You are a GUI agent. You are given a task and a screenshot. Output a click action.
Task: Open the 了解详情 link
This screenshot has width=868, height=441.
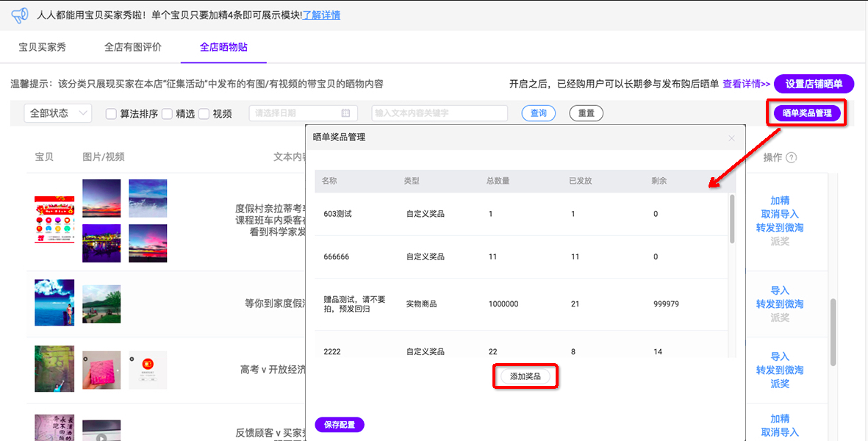click(321, 15)
